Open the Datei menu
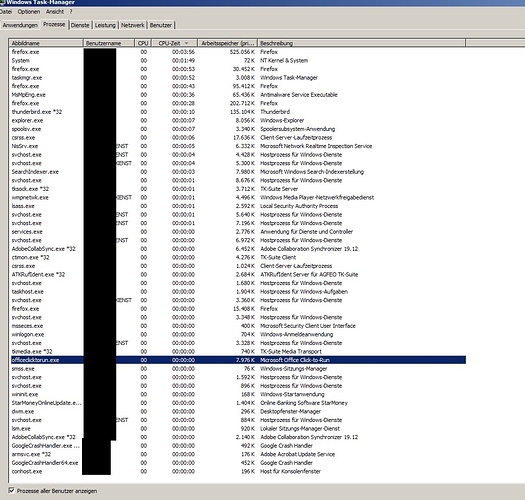This screenshot has width=525, height=500. coord(6,12)
